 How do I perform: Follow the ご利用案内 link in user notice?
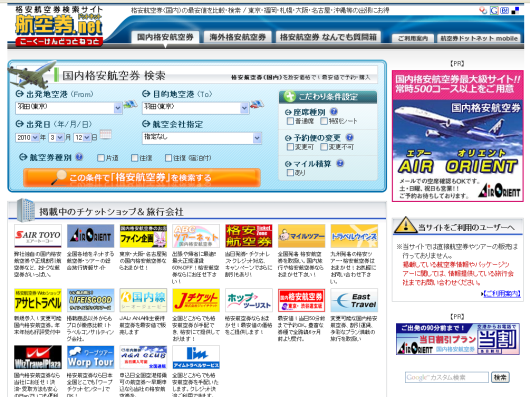(x=502, y=293)
